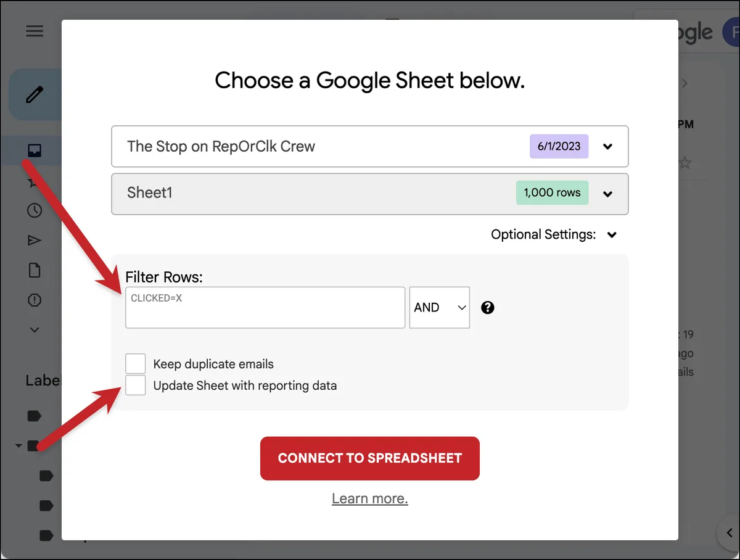The height and width of the screenshot is (560, 740).
Task: Open the Sent arrow icon
Action: point(35,241)
